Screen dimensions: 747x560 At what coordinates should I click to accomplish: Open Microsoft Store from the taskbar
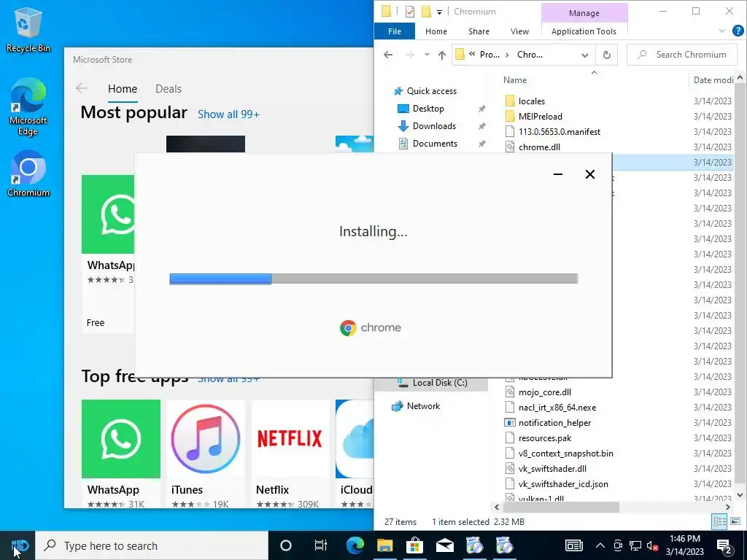(x=415, y=545)
